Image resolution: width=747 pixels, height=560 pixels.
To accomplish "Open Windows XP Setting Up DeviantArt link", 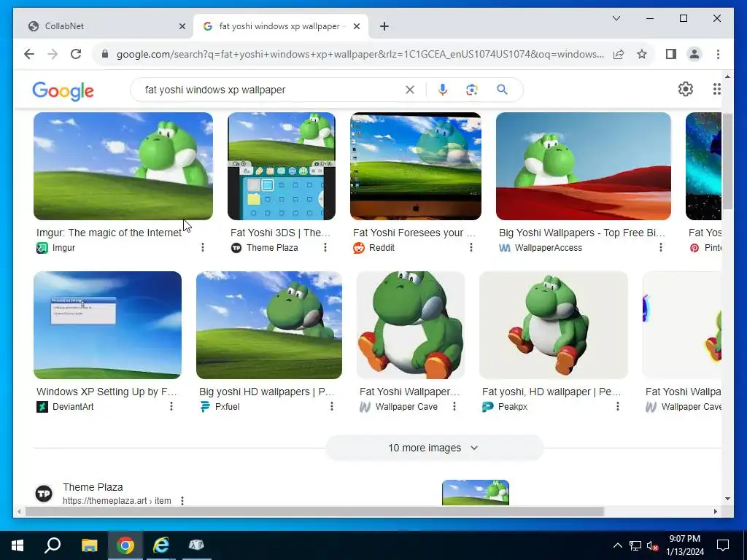I will tap(107, 392).
